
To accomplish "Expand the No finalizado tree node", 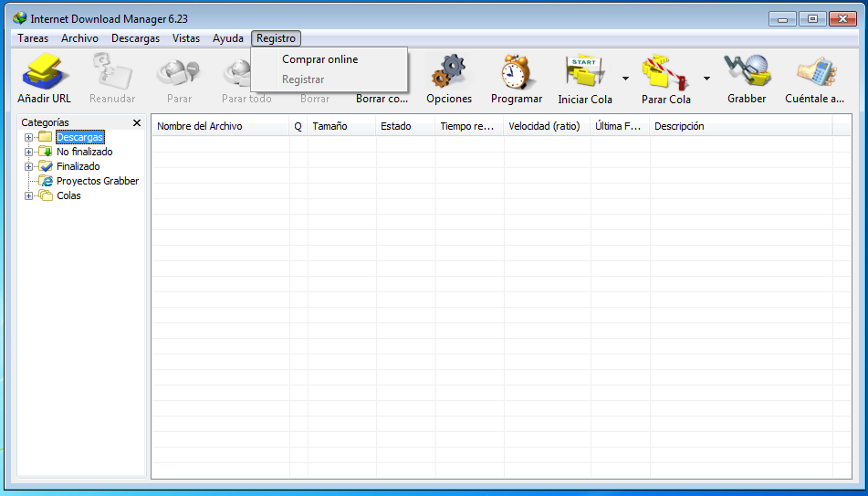I will click(x=28, y=152).
